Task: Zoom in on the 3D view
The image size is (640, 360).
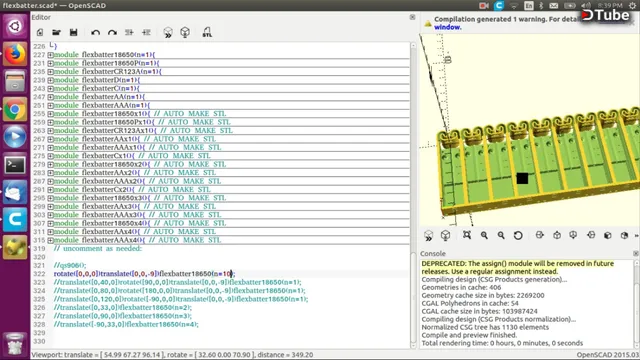Action: pos(484,235)
